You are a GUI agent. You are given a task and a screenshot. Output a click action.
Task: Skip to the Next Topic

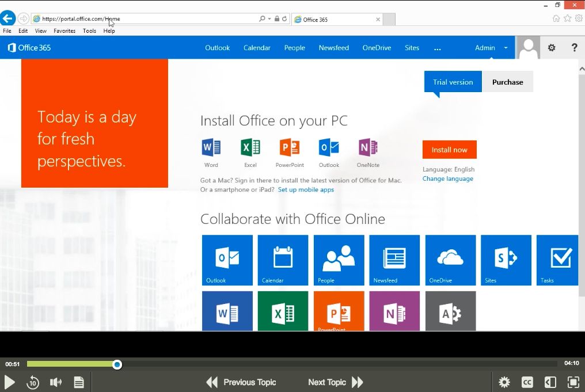(336, 382)
